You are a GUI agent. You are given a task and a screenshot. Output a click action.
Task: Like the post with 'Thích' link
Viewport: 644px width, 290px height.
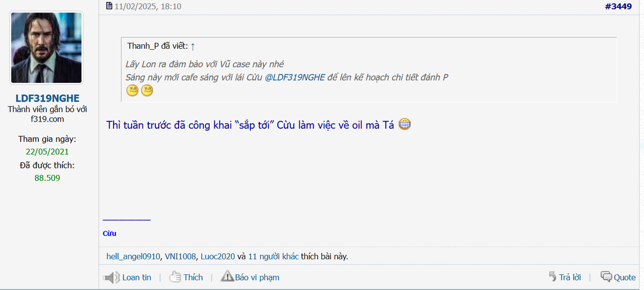(193, 277)
